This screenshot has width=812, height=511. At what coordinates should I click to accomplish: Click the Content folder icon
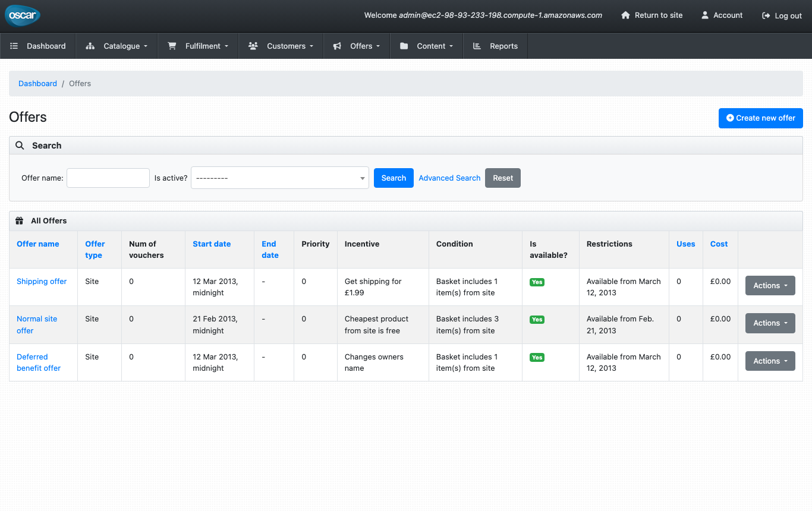click(x=404, y=46)
